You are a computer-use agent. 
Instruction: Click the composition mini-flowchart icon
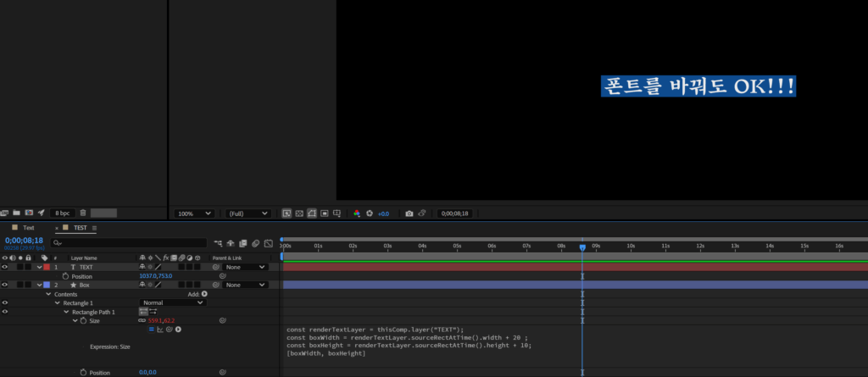[x=218, y=243]
